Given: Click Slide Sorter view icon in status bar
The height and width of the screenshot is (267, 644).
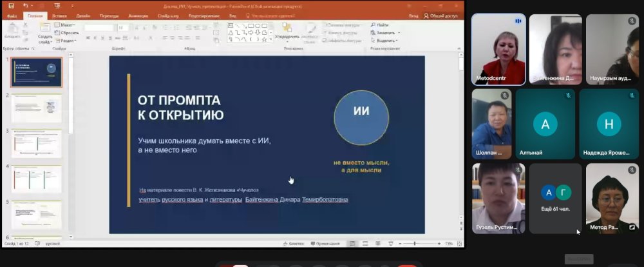Looking at the screenshot, I should [365, 244].
